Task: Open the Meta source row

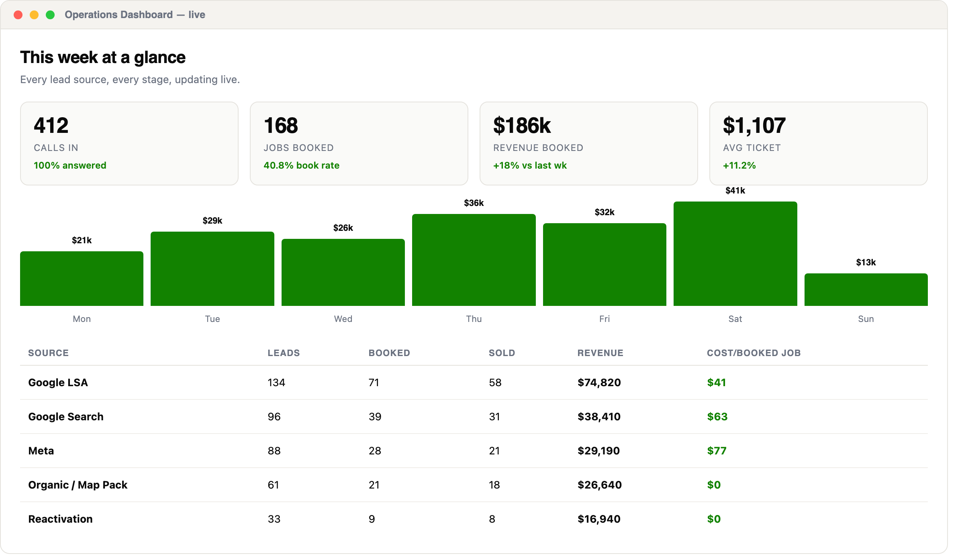Action: click(474, 451)
